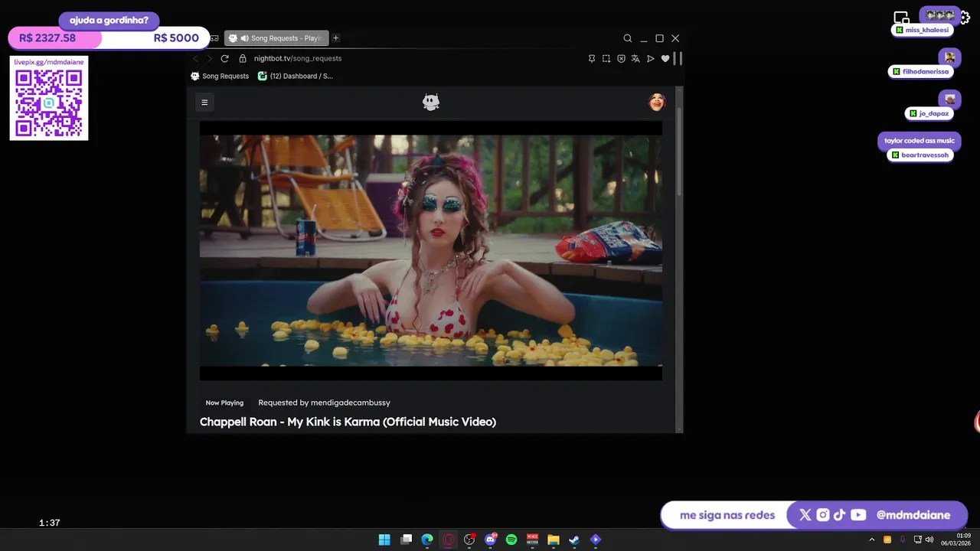Click the jo_dapaz chat username
Screen dimensions: 980x551
tap(933, 113)
